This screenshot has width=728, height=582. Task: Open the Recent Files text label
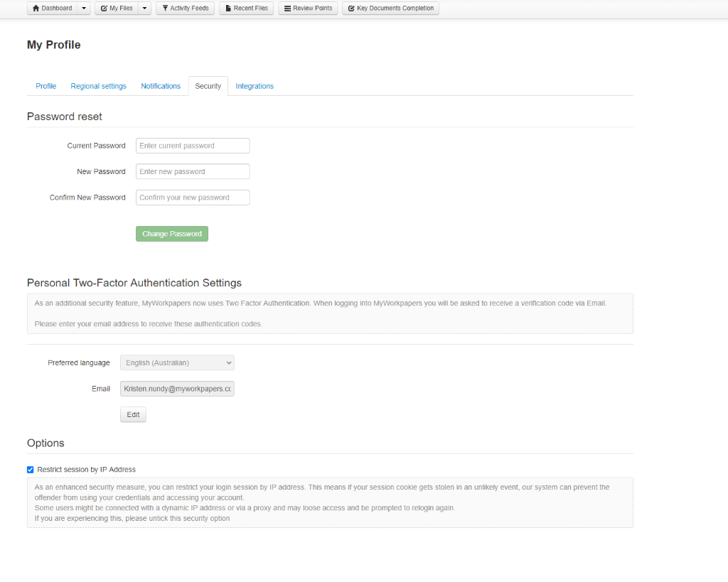click(x=251, y=9)
